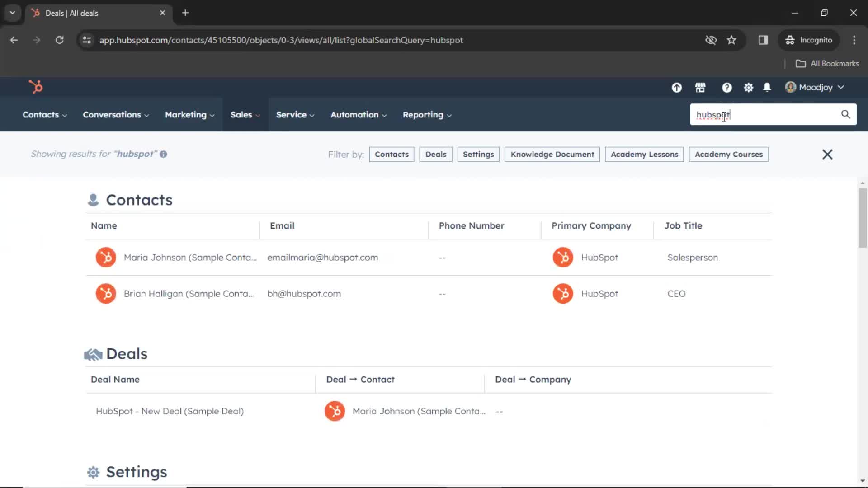Open the upgrade arrow icon
This screenshot has width=868, height=488.
point(676,88)
